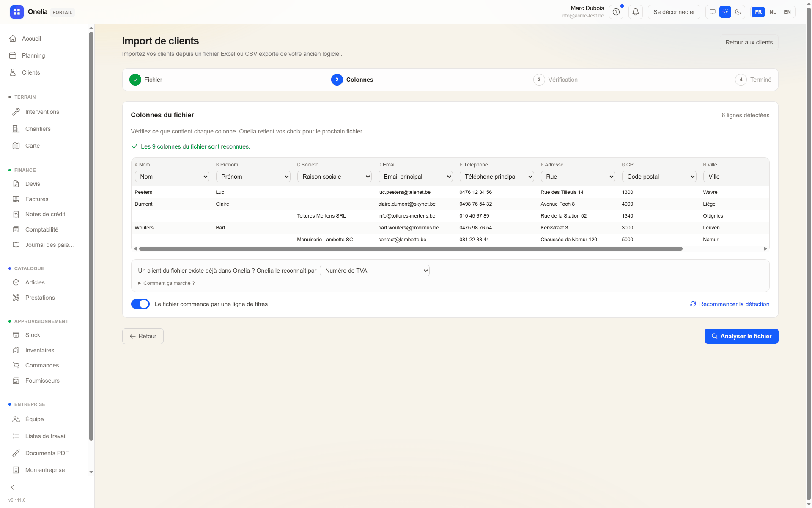Open Équipe in sidebar

point(46,419)
